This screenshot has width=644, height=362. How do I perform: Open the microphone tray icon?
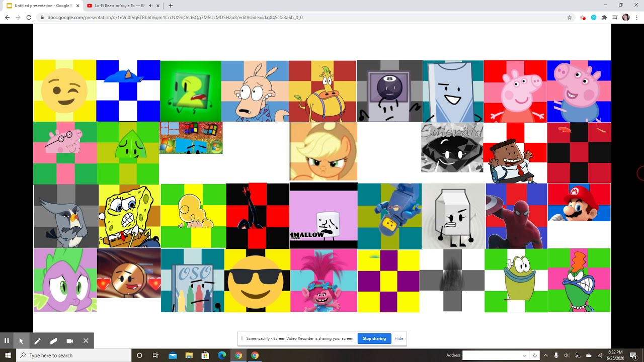pos(556,355)
